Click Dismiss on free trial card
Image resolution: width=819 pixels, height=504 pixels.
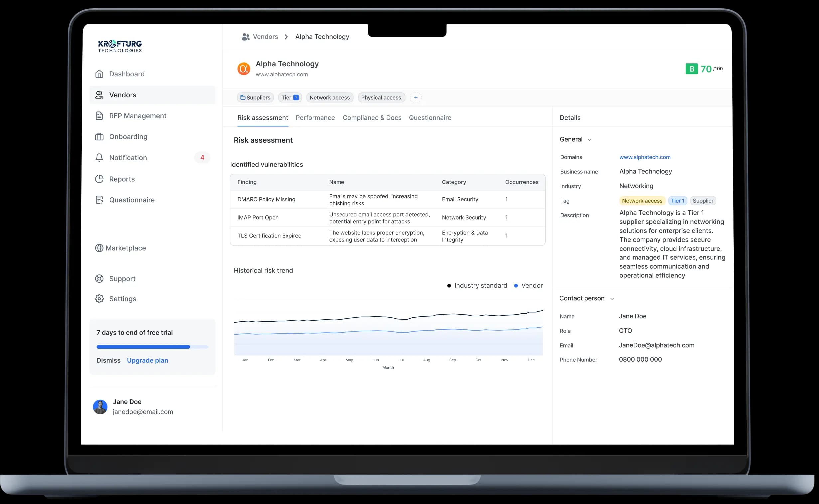point(108,361)
